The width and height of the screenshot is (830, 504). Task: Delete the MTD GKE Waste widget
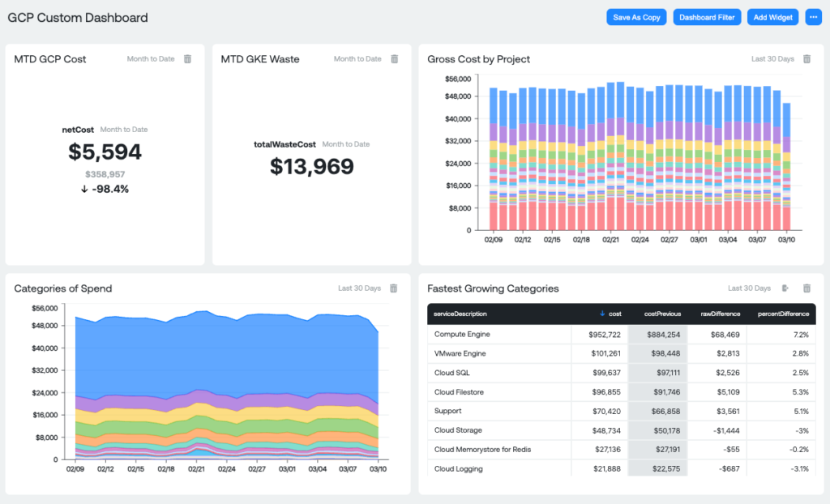point(395,58)
